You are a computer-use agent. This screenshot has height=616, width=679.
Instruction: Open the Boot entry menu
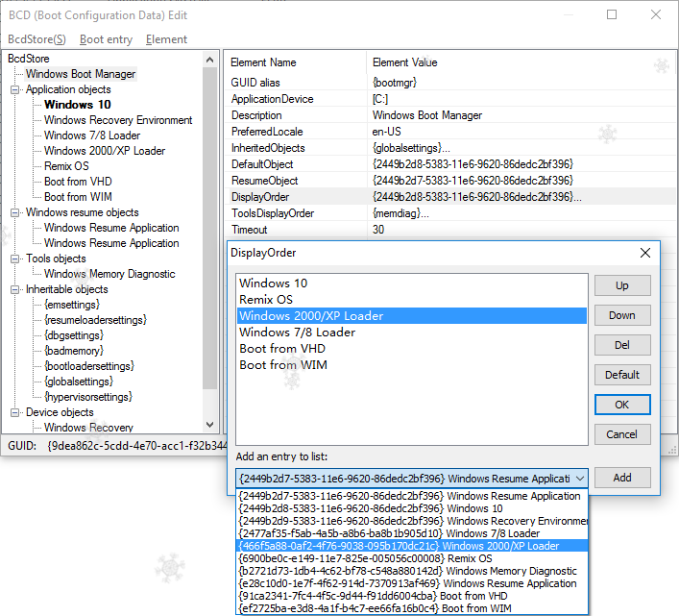tap(106, 39)
